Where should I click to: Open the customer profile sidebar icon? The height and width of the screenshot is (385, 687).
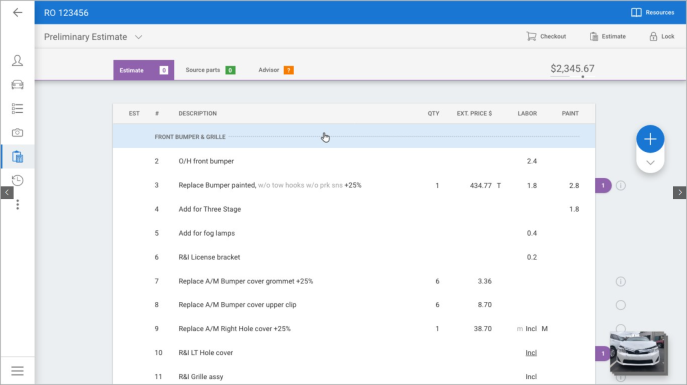[18, 60]
